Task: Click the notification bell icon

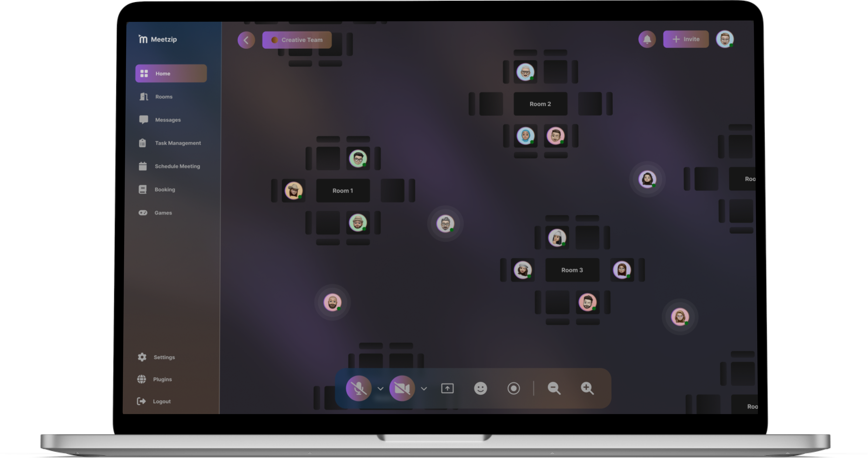Action: tap(647, 39)
